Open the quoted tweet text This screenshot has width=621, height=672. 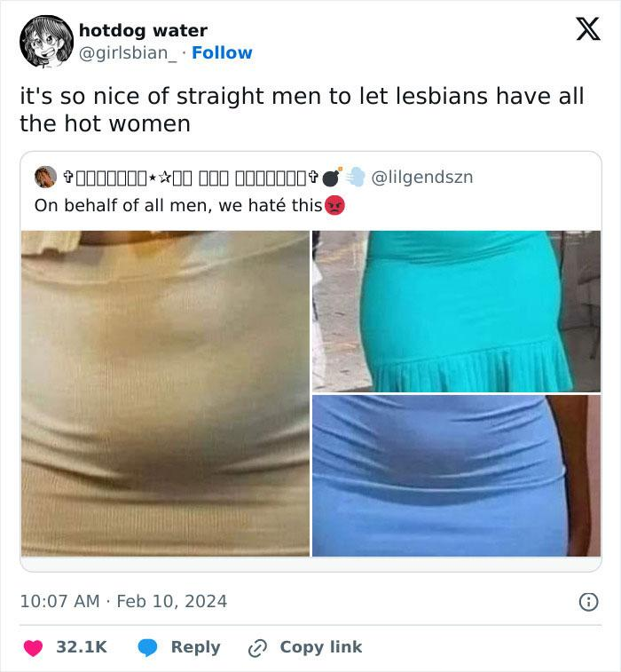pyautogui.click(x=178, y=205)
